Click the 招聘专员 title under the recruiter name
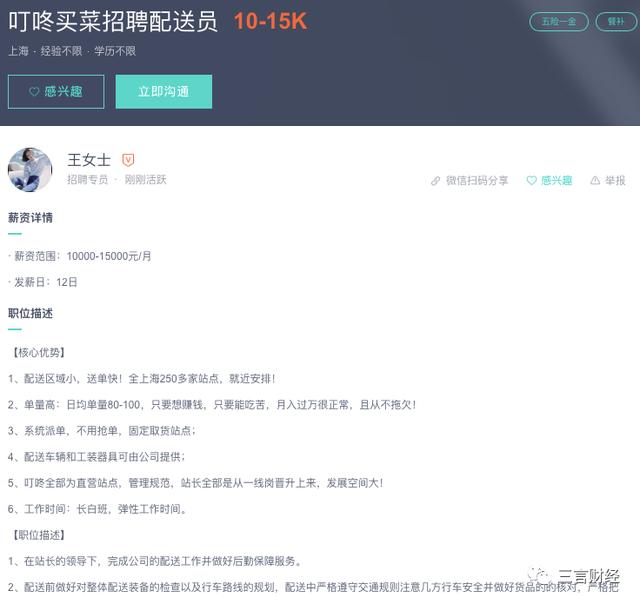This screenshot has height=604, width=640. coord(87,180)
